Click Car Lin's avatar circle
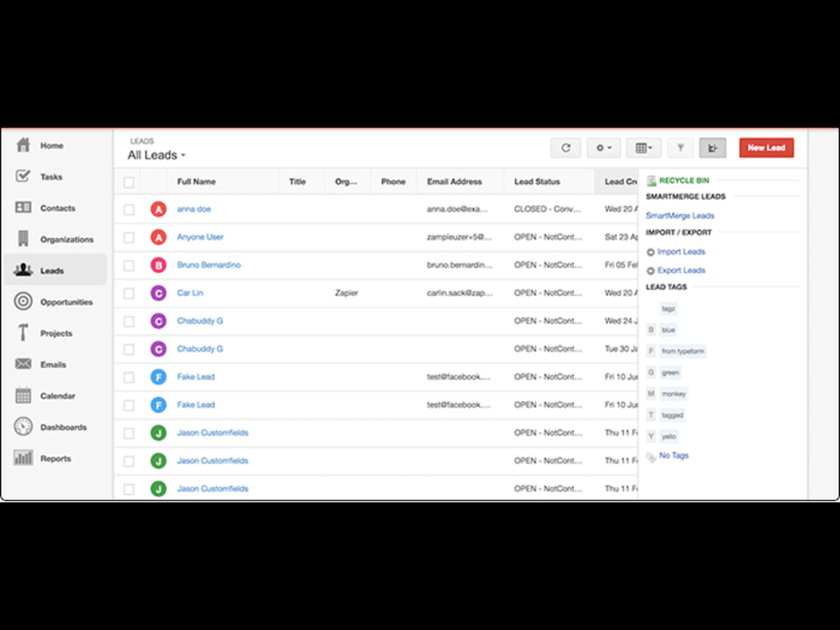 coord(158,292)
